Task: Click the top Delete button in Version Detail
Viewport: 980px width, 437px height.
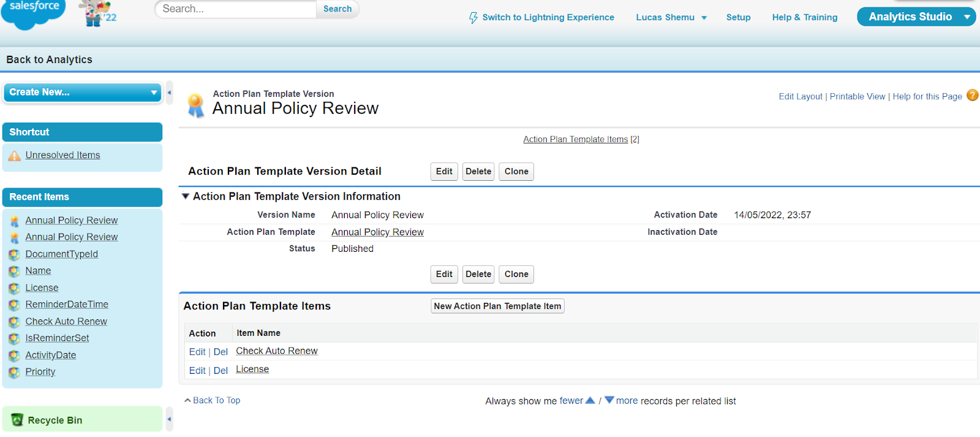Action: 478,172
